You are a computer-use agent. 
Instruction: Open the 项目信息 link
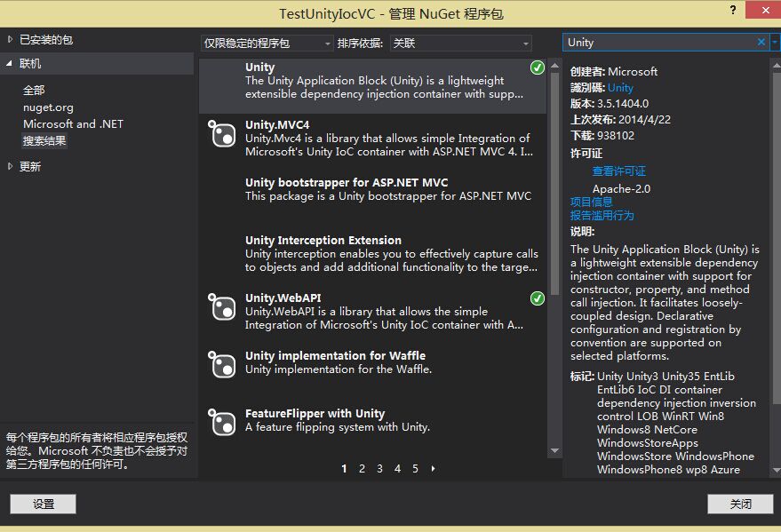(591, 202)
